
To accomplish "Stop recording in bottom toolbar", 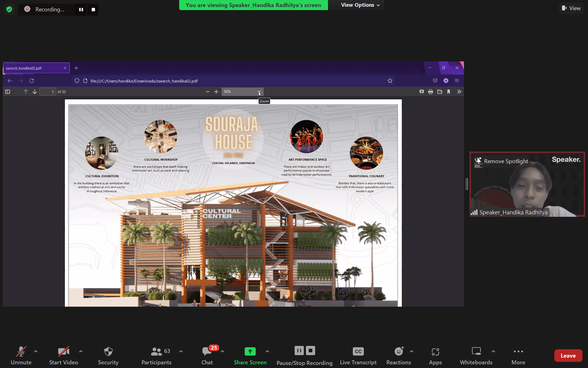I will click(311, 351).
